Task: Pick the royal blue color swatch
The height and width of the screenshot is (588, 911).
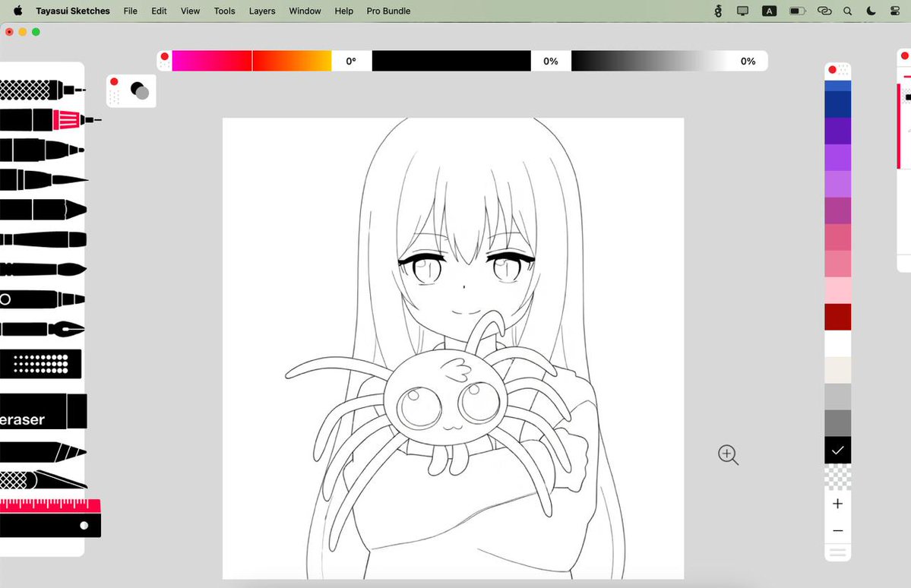Action: pyautogui.click(x=838, y=86)
